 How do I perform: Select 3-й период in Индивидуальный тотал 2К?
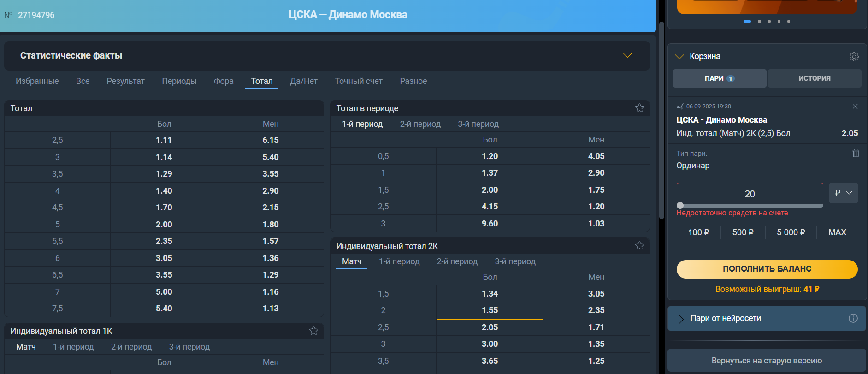(x=515, y=261)
